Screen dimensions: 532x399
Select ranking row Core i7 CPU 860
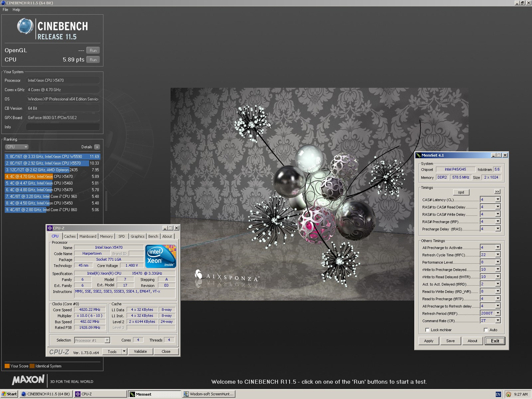pos(52,210)
